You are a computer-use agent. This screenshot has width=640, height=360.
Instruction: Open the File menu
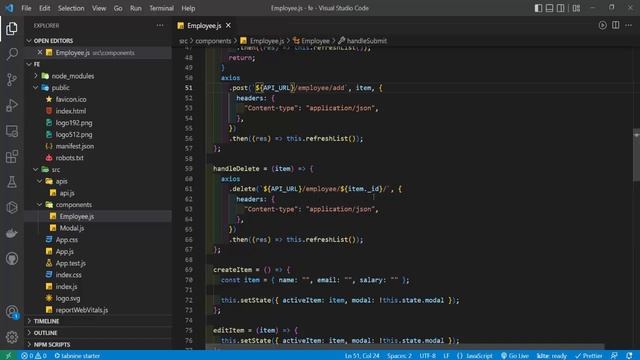click(x=26, y=8)
